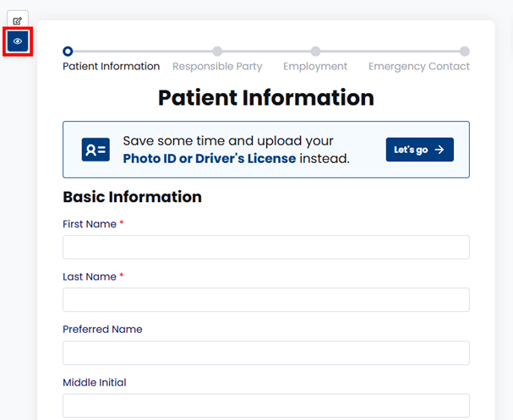Click the Basic Information section heading
This screenshot has width=513, height=420.
tap(132, 198)
